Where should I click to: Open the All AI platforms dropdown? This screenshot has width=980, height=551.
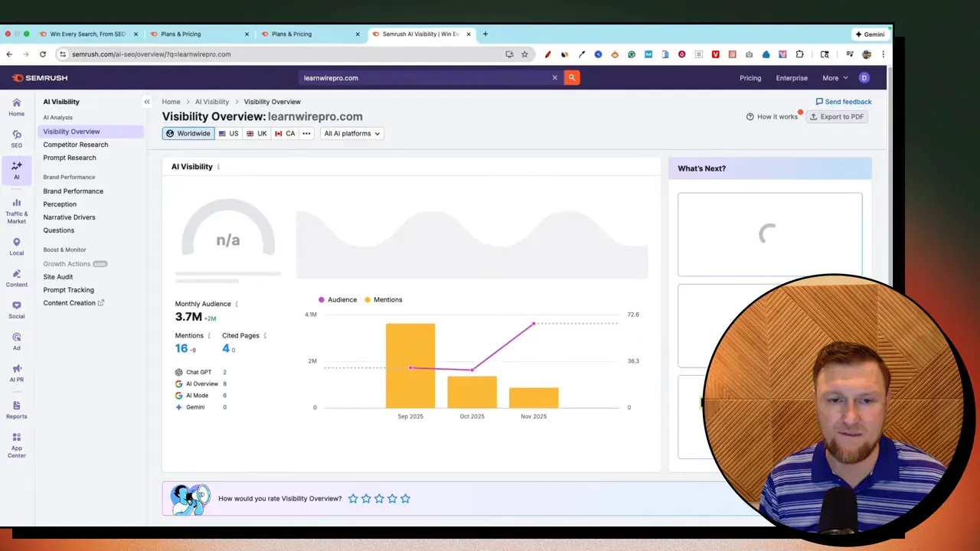point(351,133)
